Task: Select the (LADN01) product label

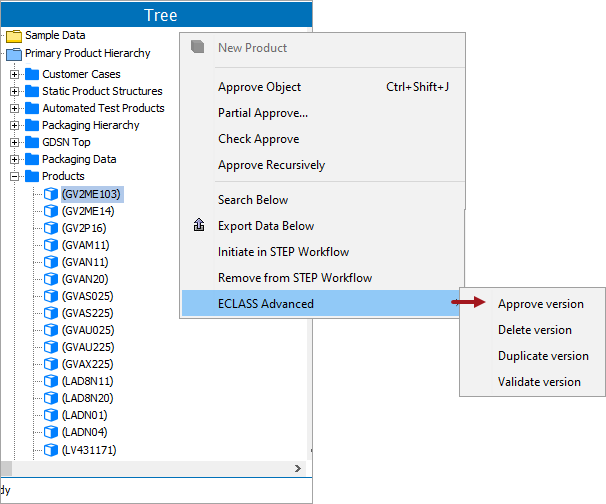Action: 85,415
